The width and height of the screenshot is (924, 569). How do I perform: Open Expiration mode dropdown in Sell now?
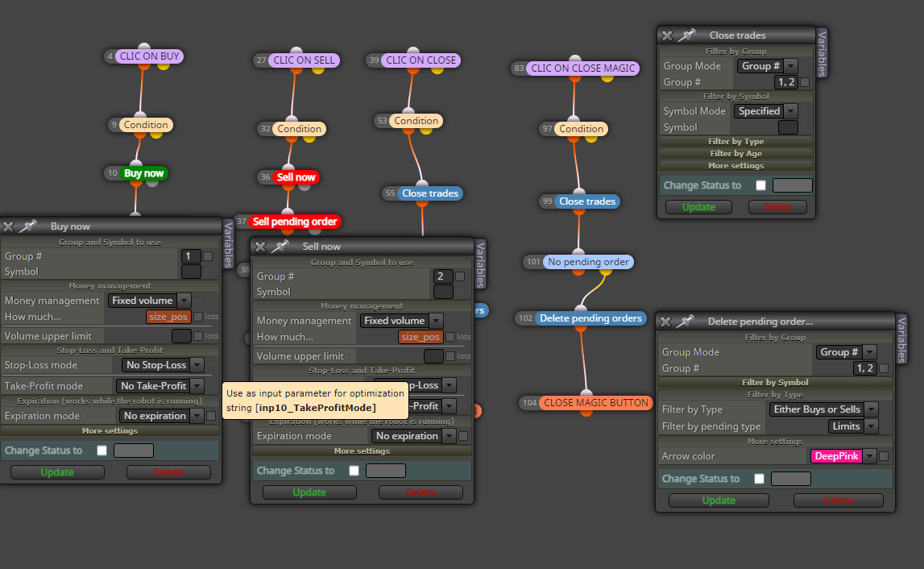[414, 436]
